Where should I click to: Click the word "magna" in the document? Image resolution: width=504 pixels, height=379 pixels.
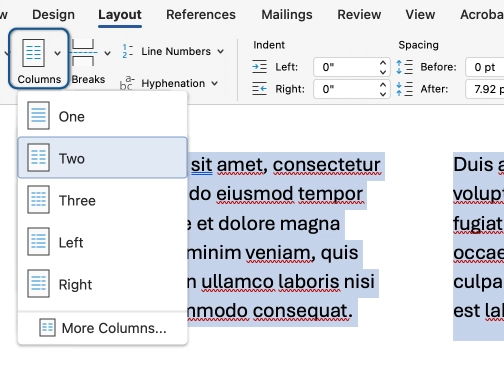[x=309, y=224]
